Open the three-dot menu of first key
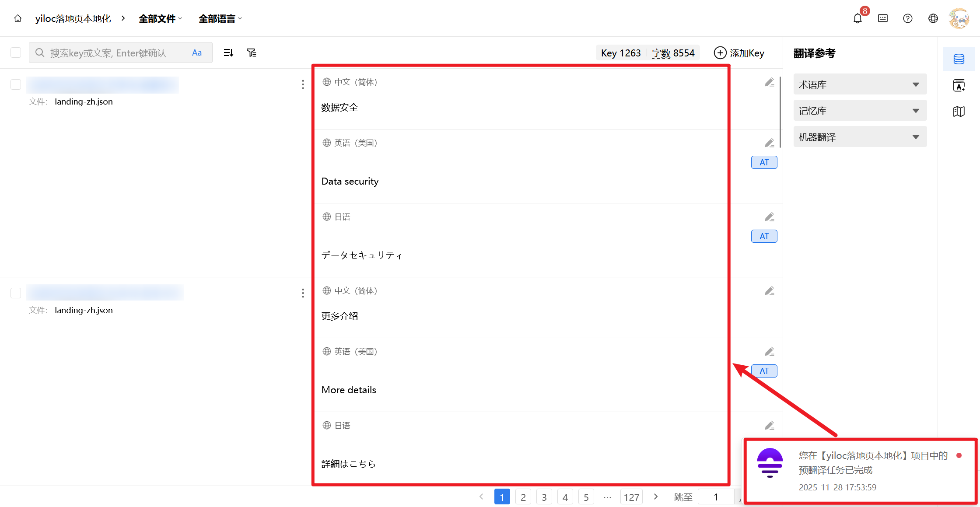The image size is (980, 507). (303, 84)
